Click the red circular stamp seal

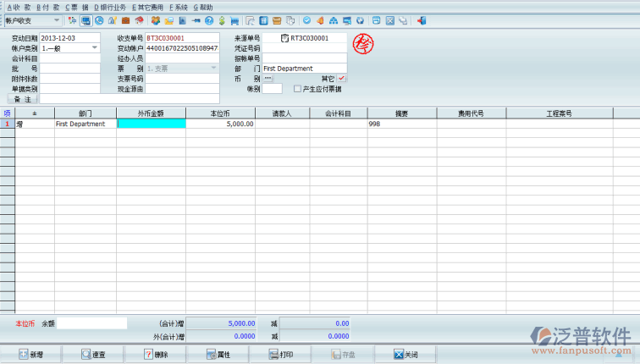pos(364,42)
